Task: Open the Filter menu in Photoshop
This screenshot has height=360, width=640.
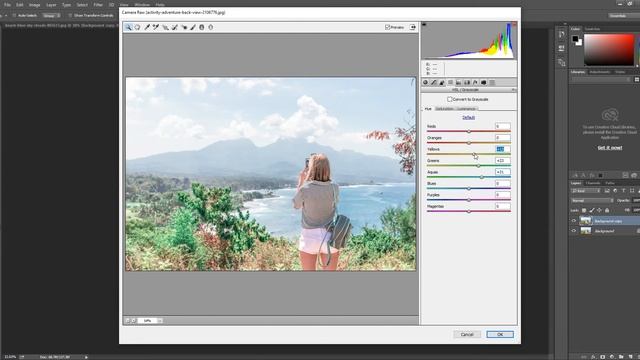Action: [98, 5]
